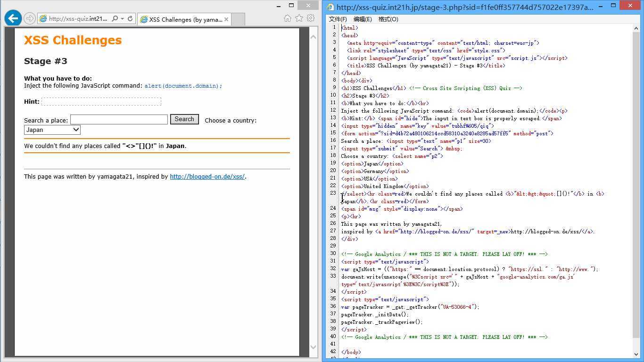The image size is (644, 362).
Task: Select the XSS Challenges tab
Action: tap(184, 19)
